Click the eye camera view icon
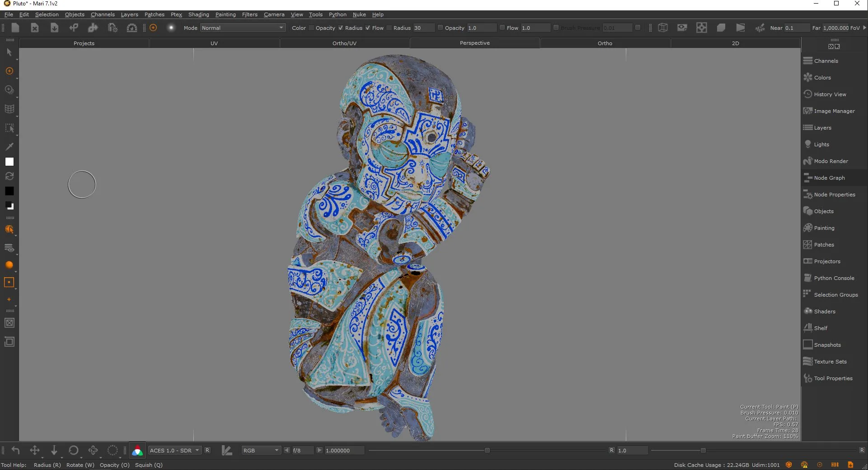Viewport: 868px width, 470px height. (682, 28)
